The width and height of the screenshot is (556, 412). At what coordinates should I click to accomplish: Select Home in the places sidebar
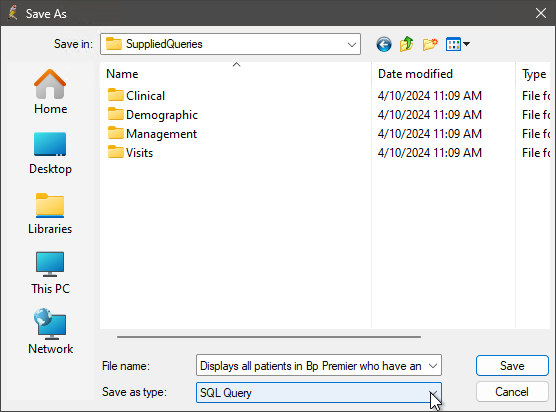[x=50, y=92]
